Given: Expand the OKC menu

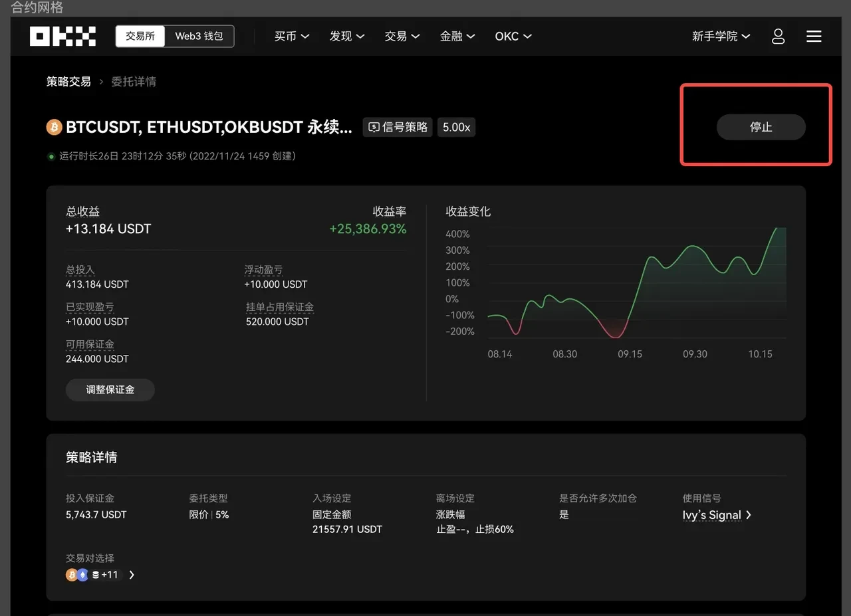Looking at the screenshot, I should tap(513, 36).
